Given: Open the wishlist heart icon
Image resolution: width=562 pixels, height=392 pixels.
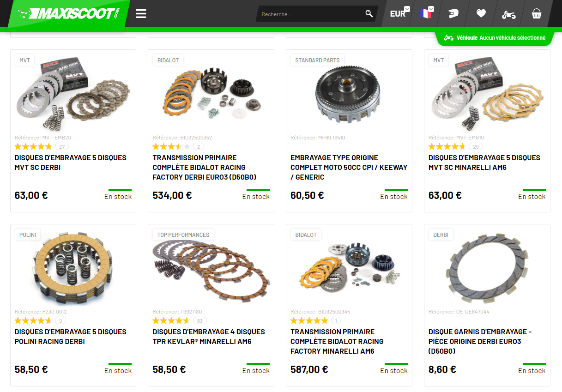Looking at the screenshot, I should pos(481,13).
